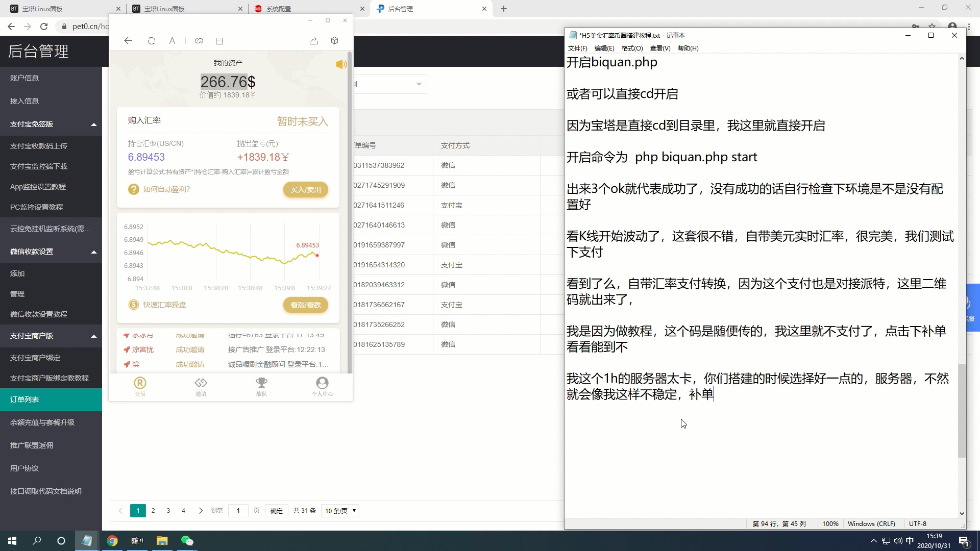
Task: Go to page 2 of orders
Action: point(153,511)
